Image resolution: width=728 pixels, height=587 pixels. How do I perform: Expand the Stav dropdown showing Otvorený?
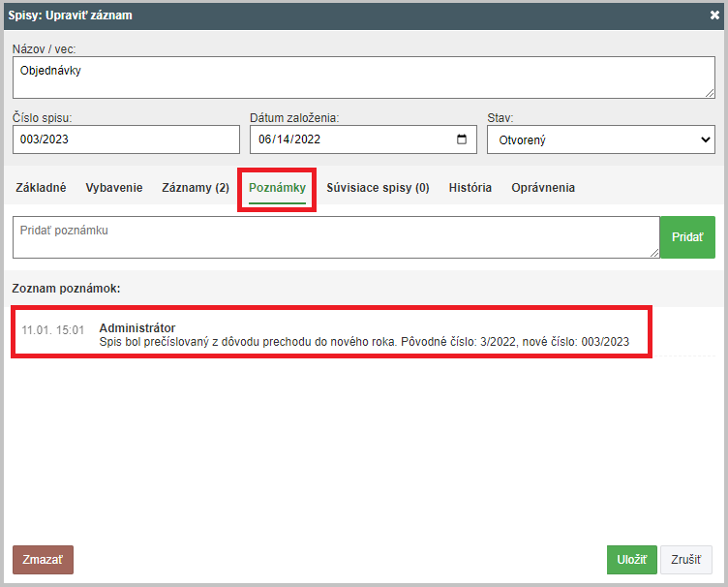pos(601,139)
